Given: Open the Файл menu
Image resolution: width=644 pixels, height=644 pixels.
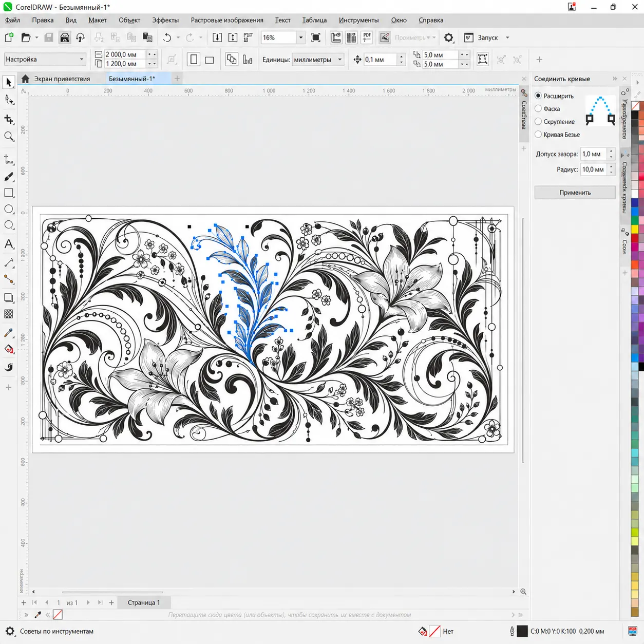Looking at the screenshot, I should (12, 20).
